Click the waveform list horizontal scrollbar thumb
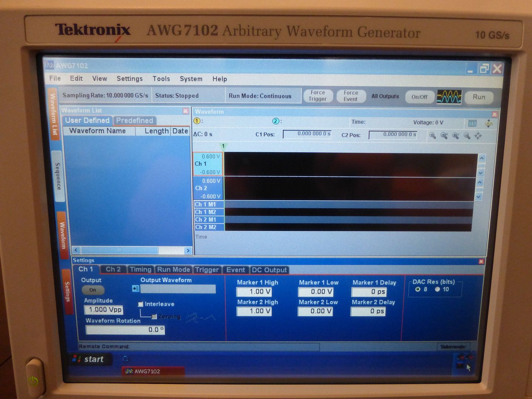The height and width of the screenshot is (399, 532). point(119,250)
